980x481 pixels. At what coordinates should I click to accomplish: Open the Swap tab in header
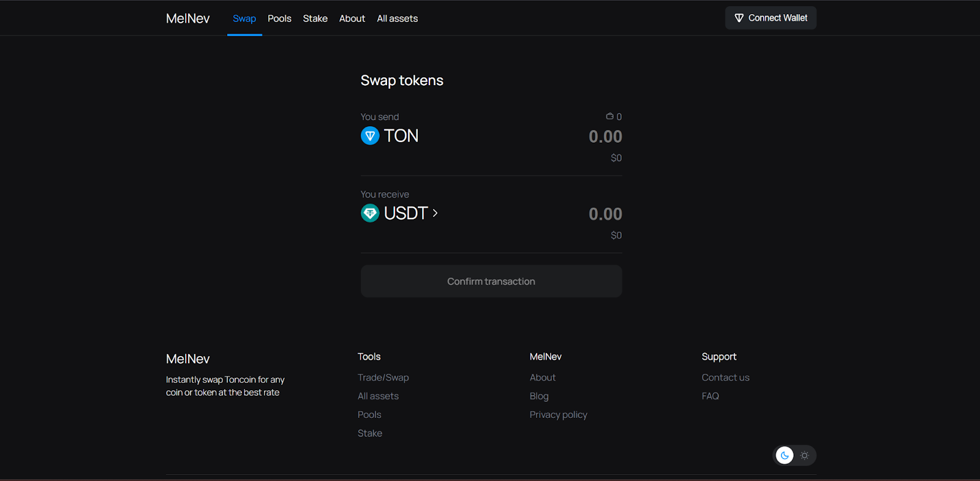(244, 18)
